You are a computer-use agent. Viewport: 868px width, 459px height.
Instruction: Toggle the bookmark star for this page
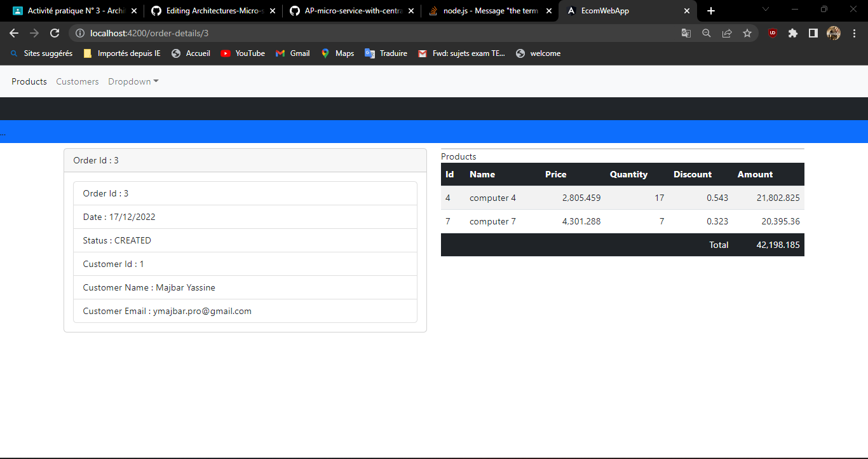point(747,33)
